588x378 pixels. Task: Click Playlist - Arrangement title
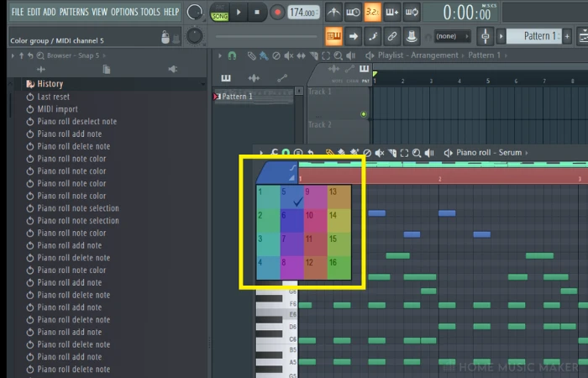417,55
